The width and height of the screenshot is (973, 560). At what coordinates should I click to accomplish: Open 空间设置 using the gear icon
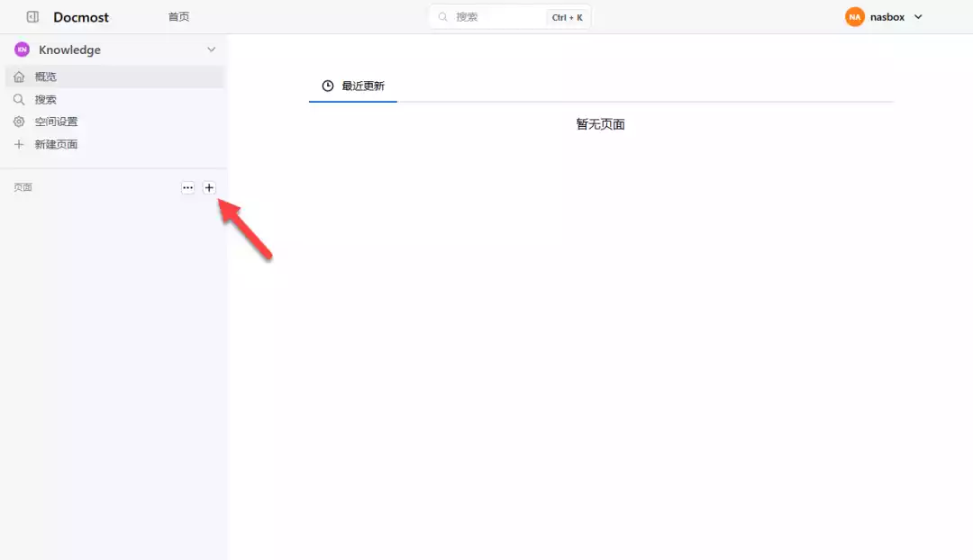pos(19,122)
